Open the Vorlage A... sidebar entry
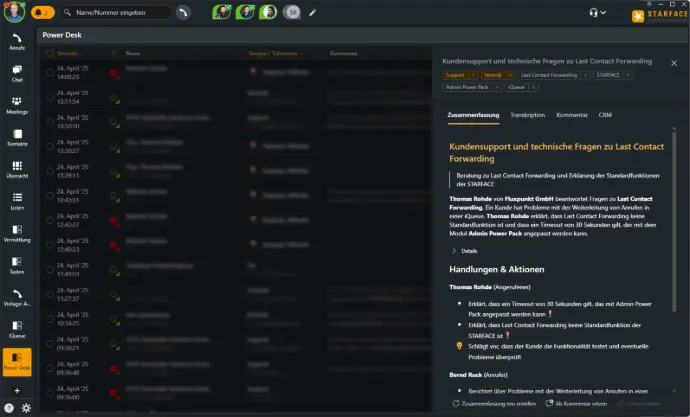 click(17, 298)
